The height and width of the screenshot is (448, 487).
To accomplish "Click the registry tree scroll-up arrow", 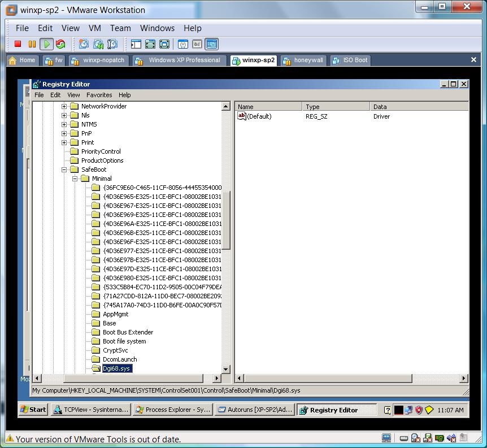I will pyautogui.click(x=226, y=107).
